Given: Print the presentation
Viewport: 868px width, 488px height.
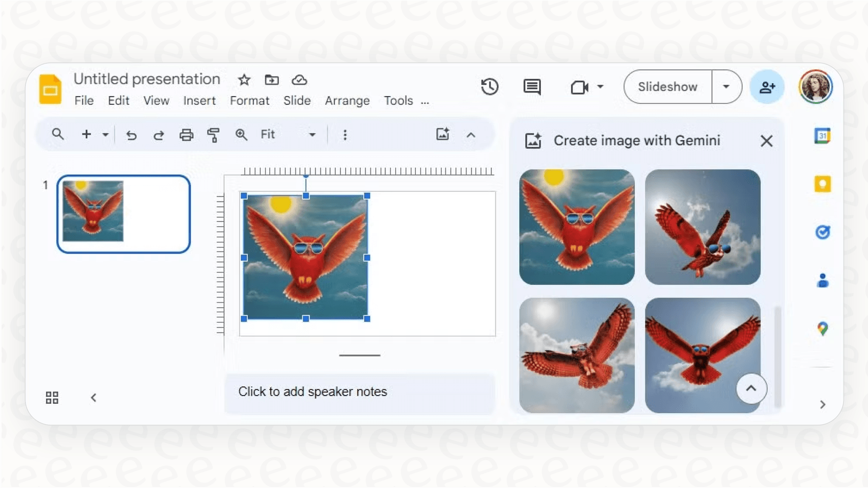Looking at the screenshot, I should coord(186,134).
